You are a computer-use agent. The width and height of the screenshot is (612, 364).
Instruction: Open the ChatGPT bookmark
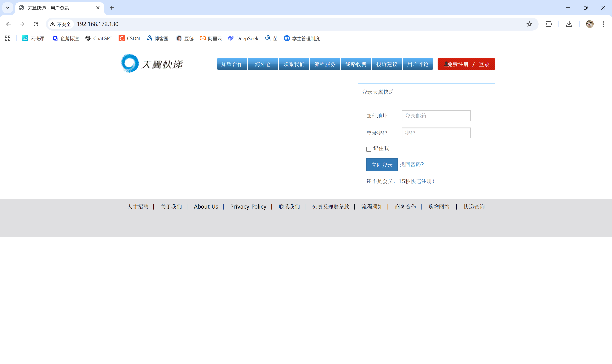click(99, 38)
